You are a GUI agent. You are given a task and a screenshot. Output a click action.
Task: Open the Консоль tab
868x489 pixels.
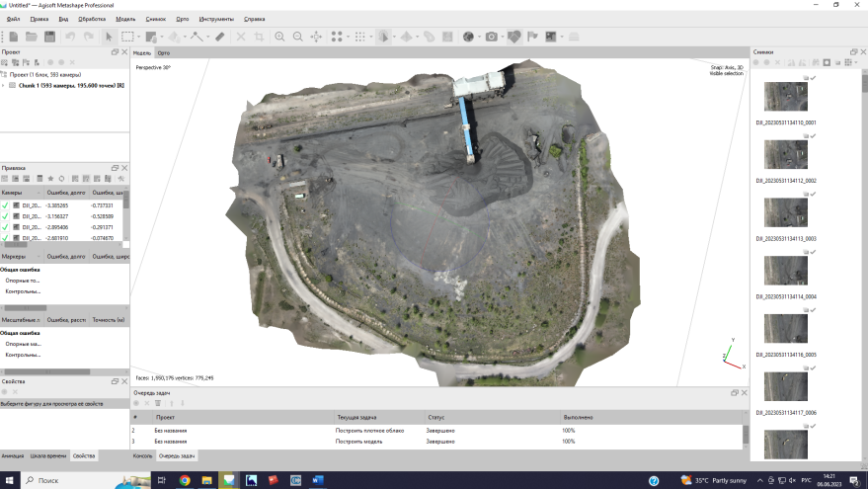click(x=143, y=455)
